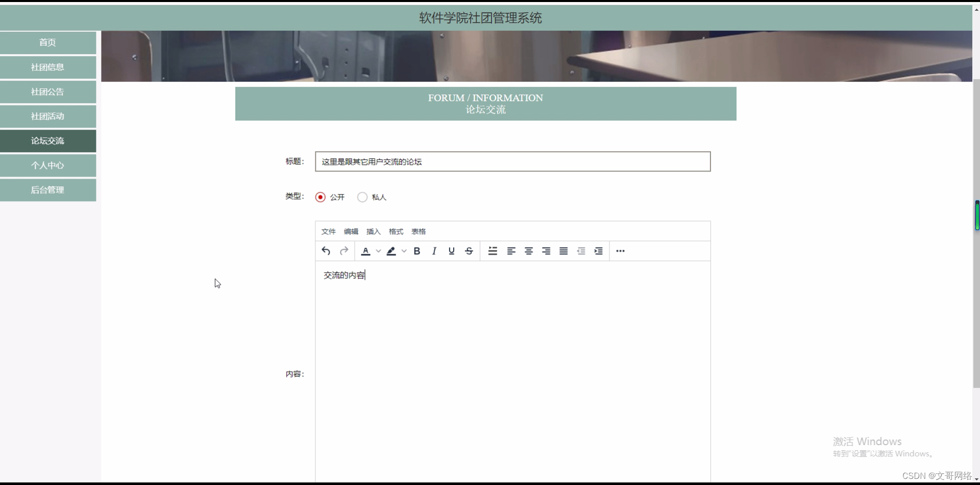Image resolution: width=980 pixels, height=485 pixels.
Task: Navigate to 首页 in the sidebar
Action: 47,42
